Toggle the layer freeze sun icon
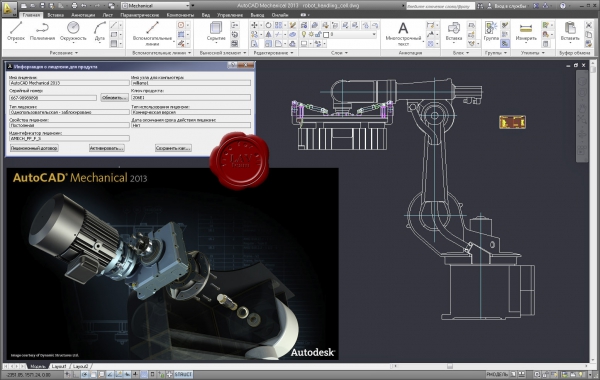The width and height of the screenshot is (600, 380). tap(311, 34)
